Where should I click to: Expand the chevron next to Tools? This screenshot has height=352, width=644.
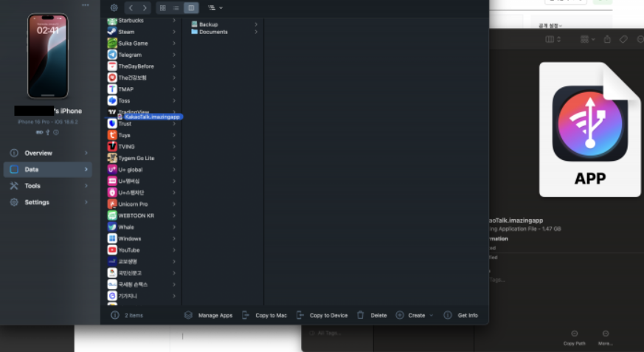86,186
